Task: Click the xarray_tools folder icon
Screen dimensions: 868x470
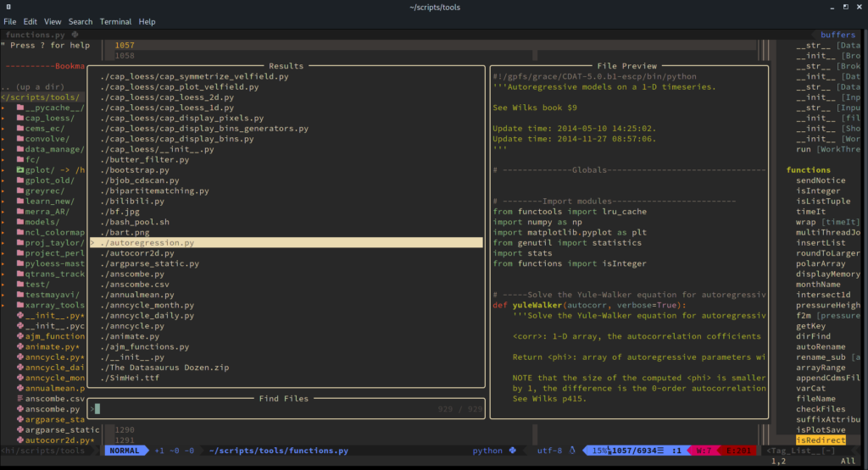Action: pos(20,305)
